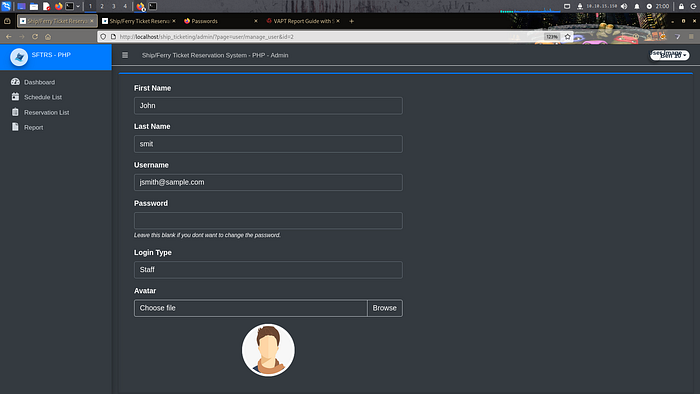This screenshot has height=394, width=700.
Task: Go forward in browser history
Action: pos(21,37)
